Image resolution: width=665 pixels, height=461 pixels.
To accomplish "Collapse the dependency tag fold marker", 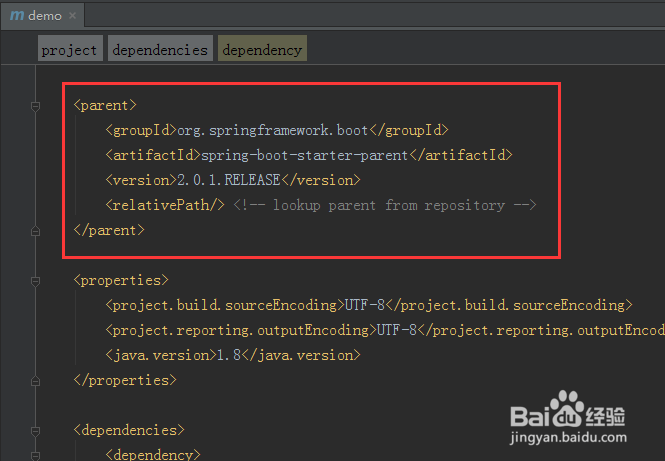I will tap(36, 456).
